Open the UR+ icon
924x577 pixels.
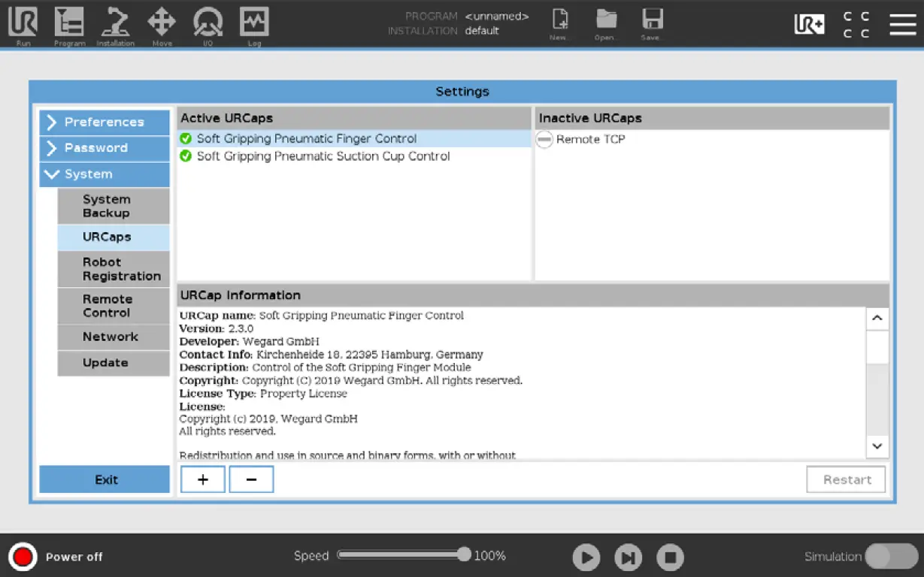pos(810,25)
